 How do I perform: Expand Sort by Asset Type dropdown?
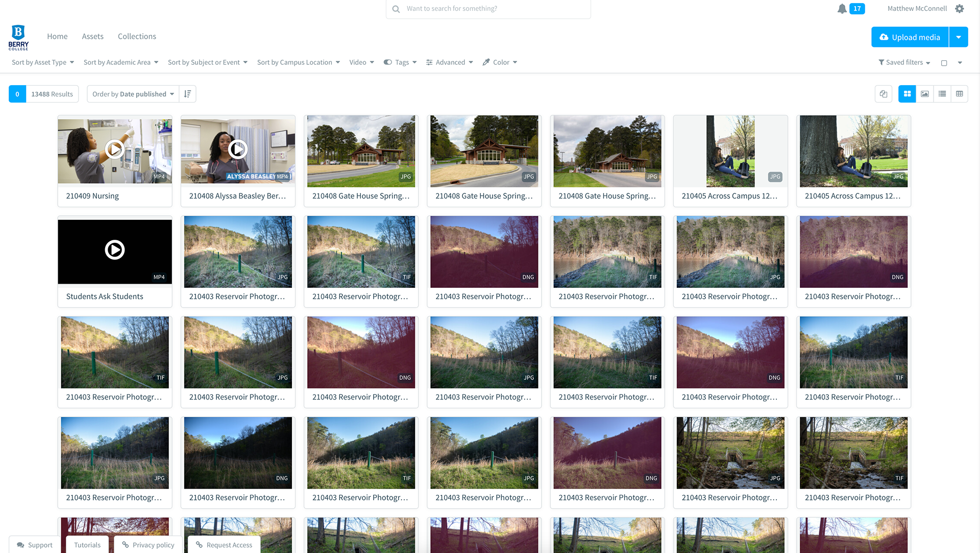coord(43,62)
